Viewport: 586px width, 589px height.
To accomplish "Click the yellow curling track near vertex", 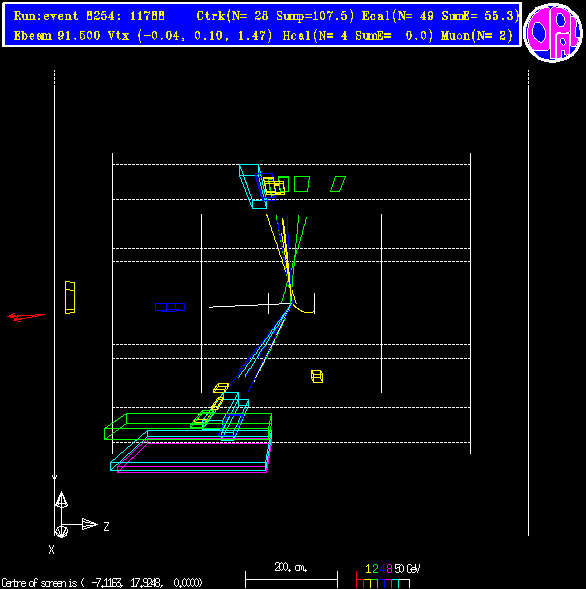I will [x=302, y=306].
